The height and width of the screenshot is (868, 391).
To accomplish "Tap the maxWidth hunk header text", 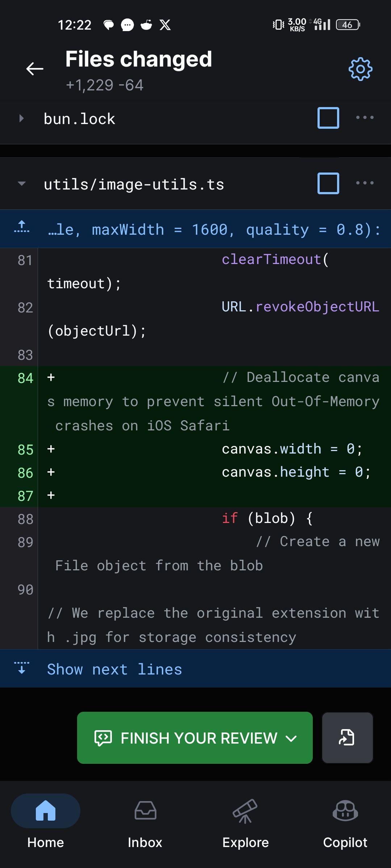I will (214, 230).
